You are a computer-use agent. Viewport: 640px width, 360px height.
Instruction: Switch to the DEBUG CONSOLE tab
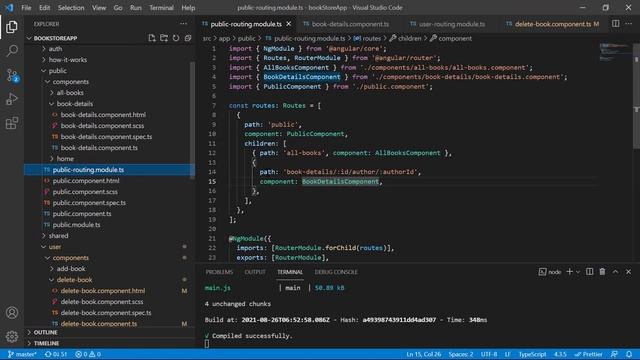(336, 272)
